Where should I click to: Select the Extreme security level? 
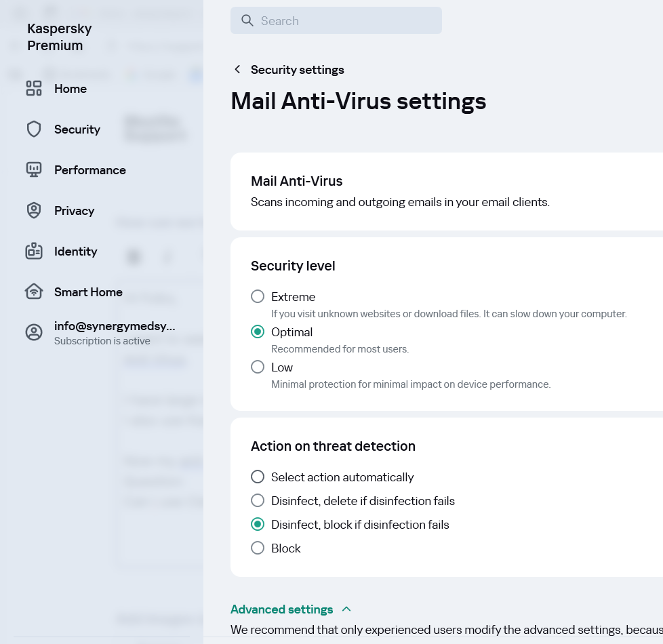coord(258,297)
